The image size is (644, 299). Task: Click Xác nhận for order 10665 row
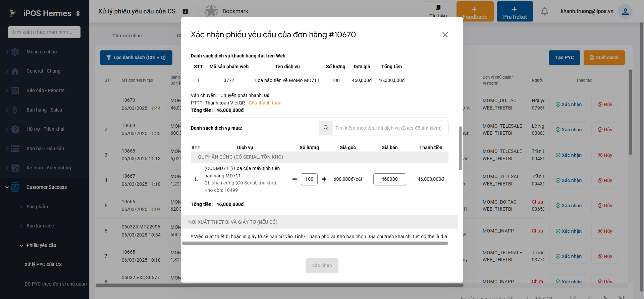pos(569,256)
